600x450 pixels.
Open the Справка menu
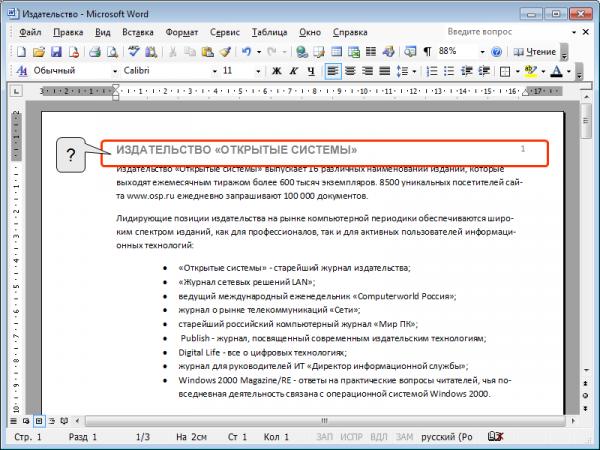tap(350, 33)
